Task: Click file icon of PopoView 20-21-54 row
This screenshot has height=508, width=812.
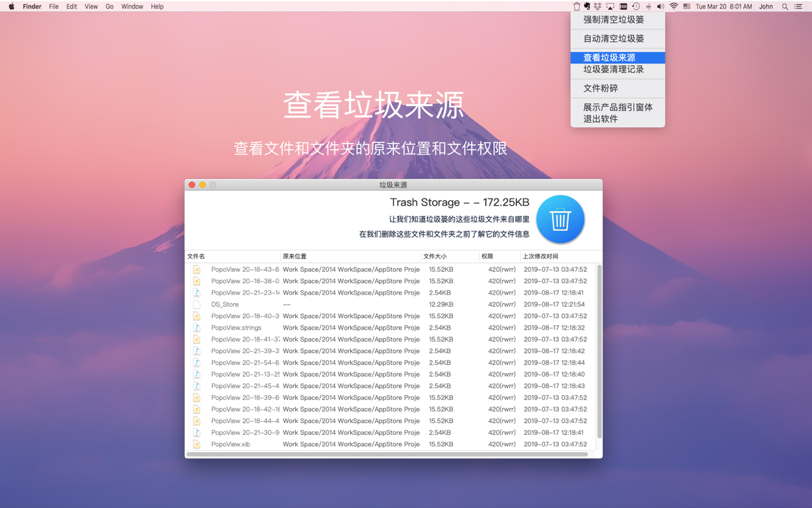Action: 197,363
